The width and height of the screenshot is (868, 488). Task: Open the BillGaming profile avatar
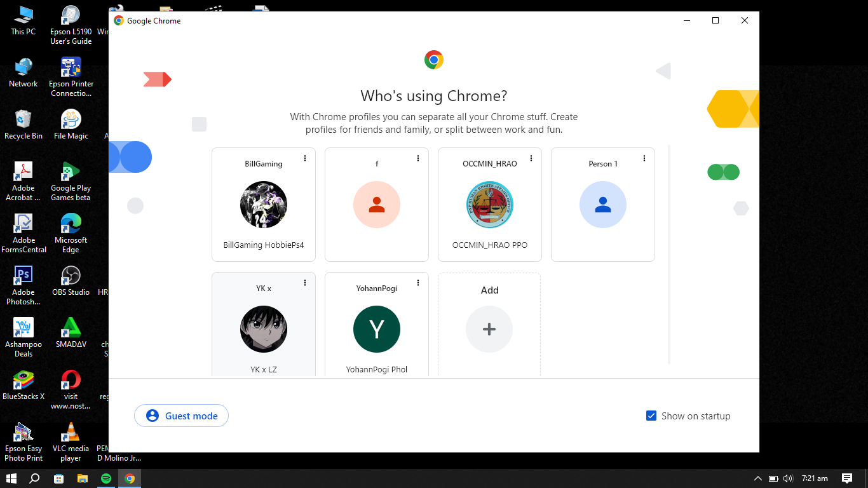coord(264,205)
